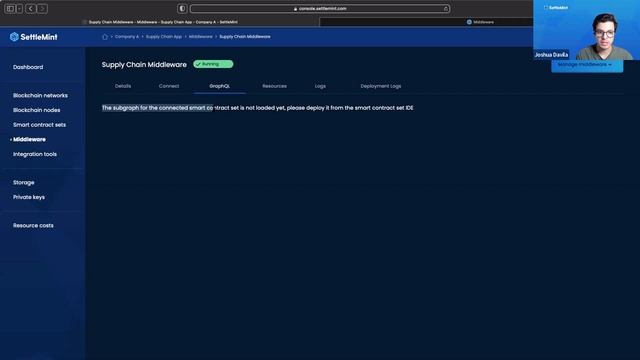The width and height of the screenshot is (640, 360).
Task: Click Supply Chain Middleware breadcrumb
Action: click(x=245, y=37)
